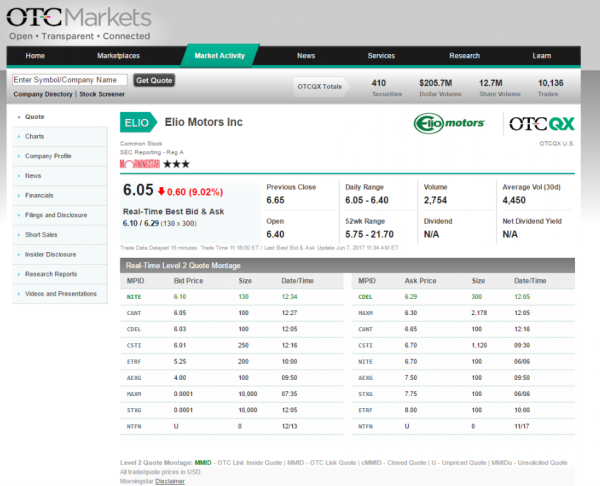The image size is (600, 486).
Task: Click the Ask Price column header
Action: tap(420, 281)
